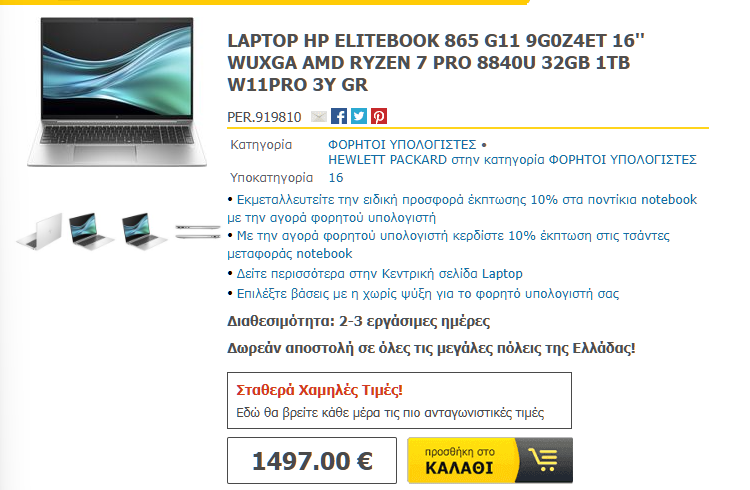Select the first thumbnail showing laptop back
This screenshot has height=490, width=750.
click(x=40, y=231)
